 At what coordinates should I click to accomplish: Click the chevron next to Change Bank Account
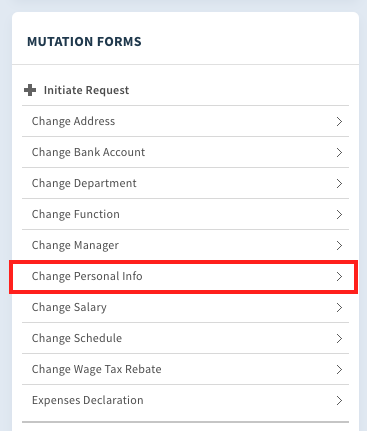pos(339,152)
